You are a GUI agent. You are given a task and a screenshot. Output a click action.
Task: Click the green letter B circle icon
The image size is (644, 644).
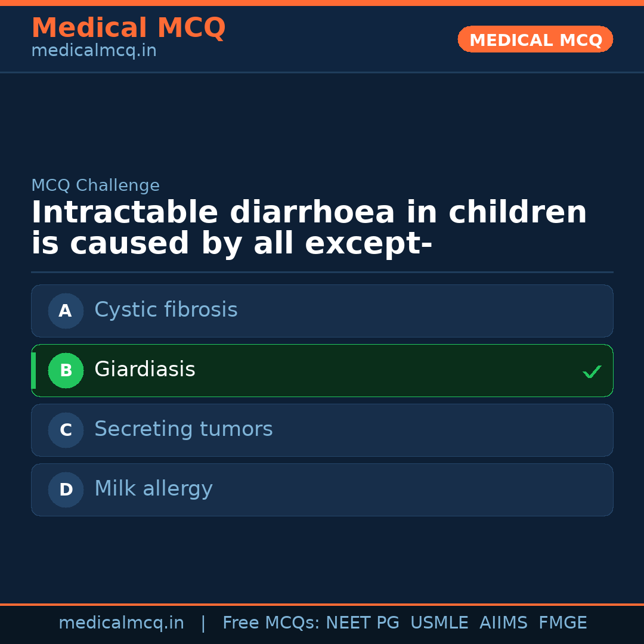[66, 370]
